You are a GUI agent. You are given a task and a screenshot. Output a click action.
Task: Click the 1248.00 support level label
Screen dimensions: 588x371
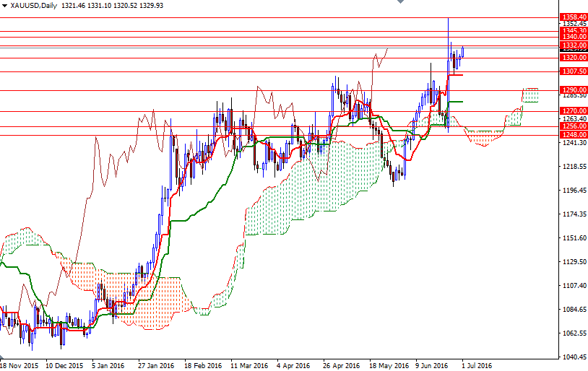point(573,135)
